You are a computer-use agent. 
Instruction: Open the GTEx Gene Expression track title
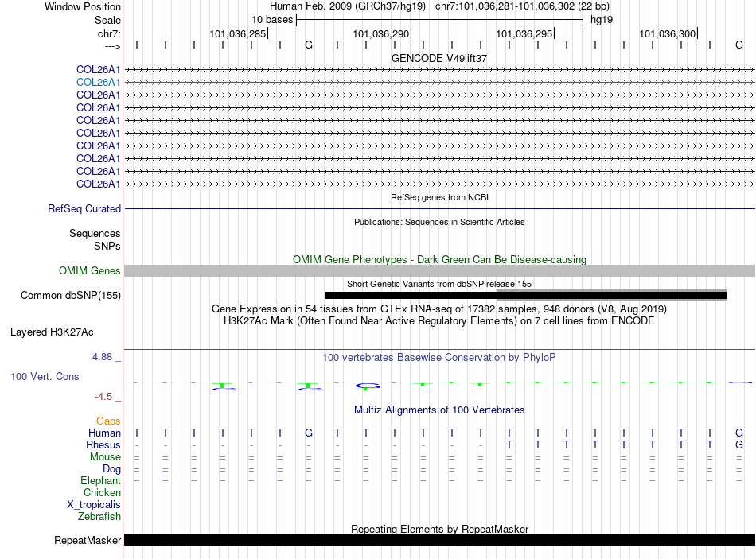point(439,309)
